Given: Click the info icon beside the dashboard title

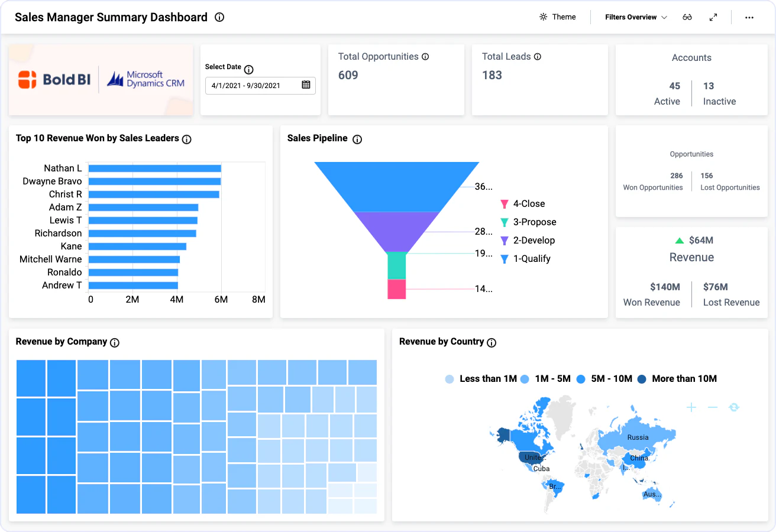Looking at the screenshot, I should coord(219,17).
